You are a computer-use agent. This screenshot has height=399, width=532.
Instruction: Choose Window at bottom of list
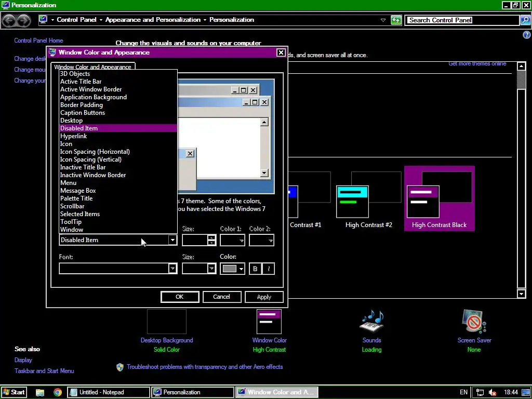point(118,230)
